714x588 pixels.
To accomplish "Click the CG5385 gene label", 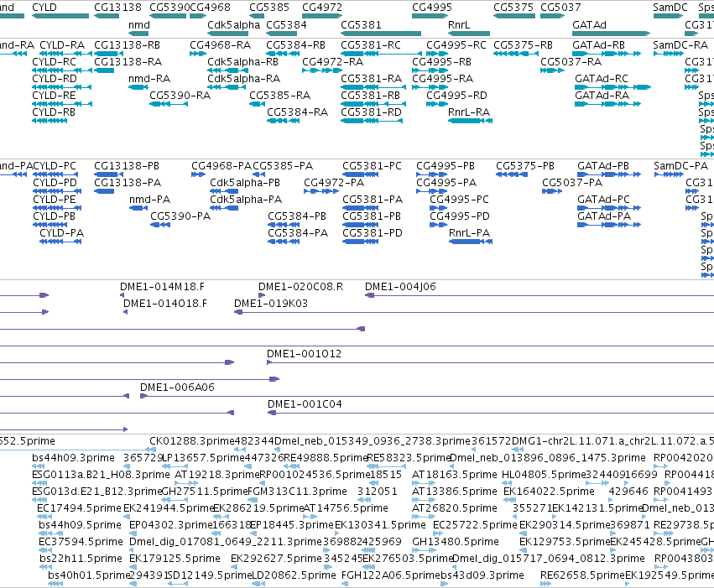I will click(269, 8).
